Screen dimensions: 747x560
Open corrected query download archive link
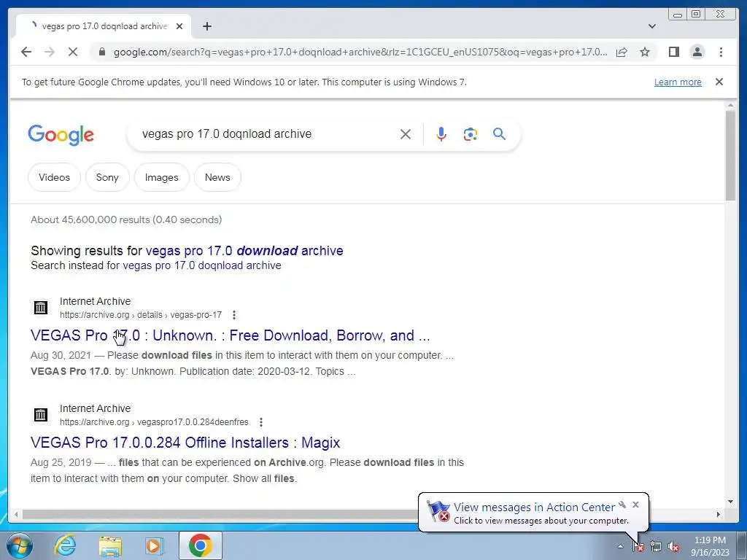pyautogui.click(x=244, y=251)
